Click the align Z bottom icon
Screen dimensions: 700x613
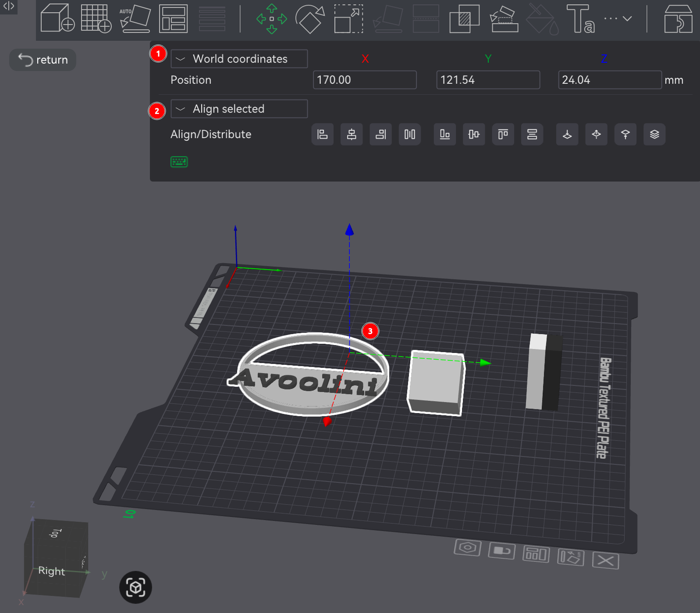(567, 134)
